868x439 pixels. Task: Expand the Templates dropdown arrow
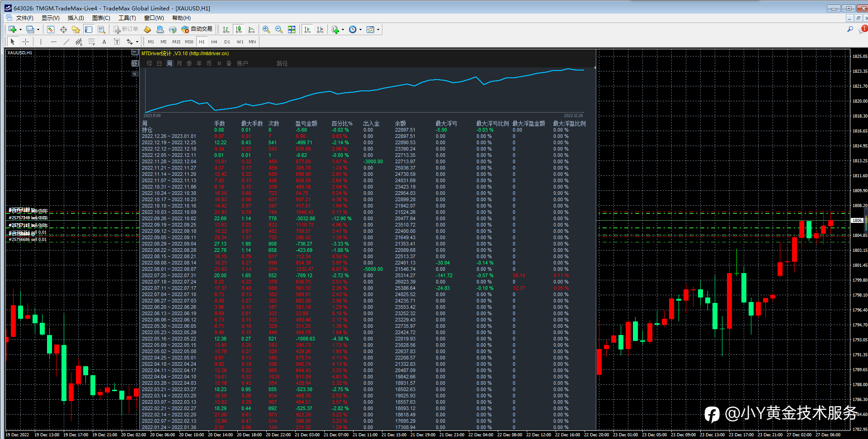pos(378,30)
